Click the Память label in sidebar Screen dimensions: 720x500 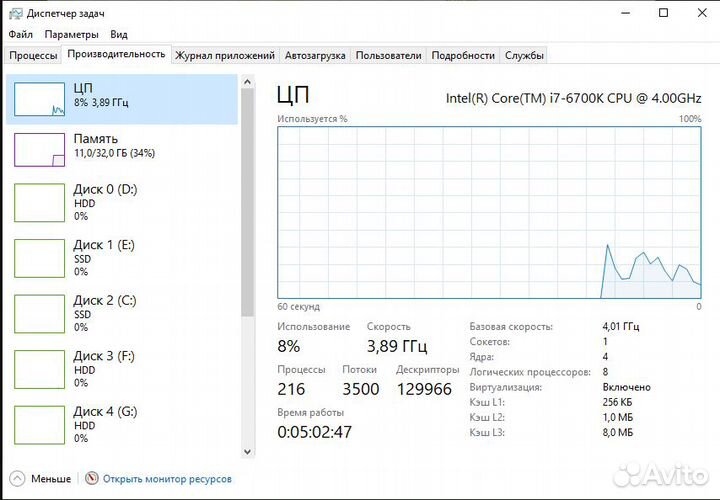coord(96,139)
